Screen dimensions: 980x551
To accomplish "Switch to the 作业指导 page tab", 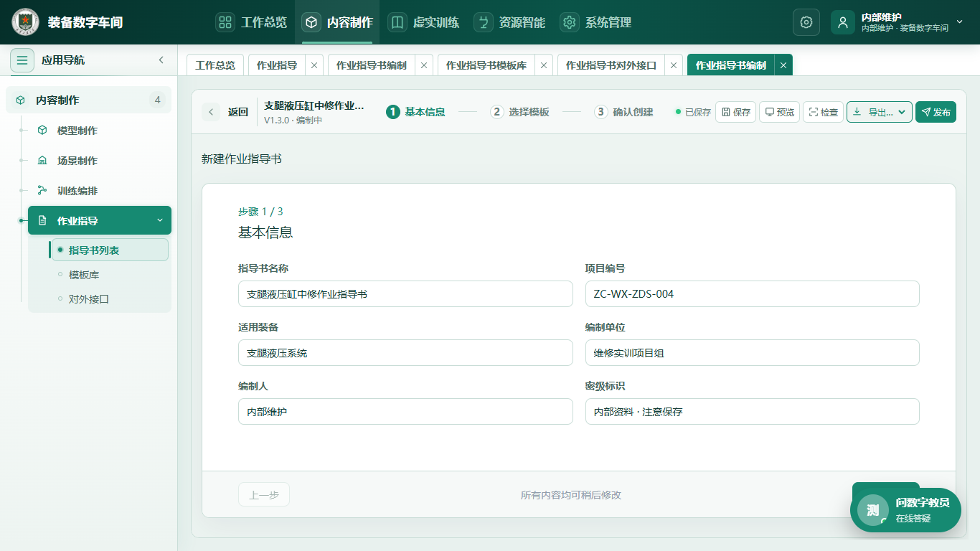I will point(277,65).
